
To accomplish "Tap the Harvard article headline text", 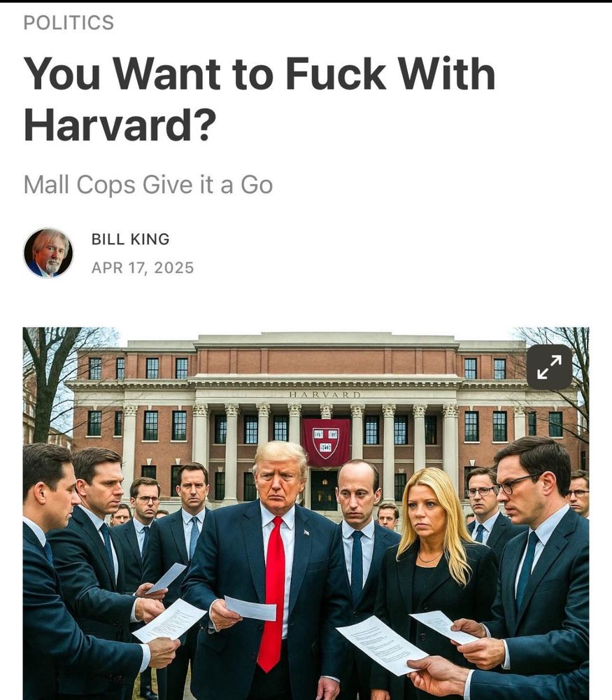I will click(x=259, y=99).
